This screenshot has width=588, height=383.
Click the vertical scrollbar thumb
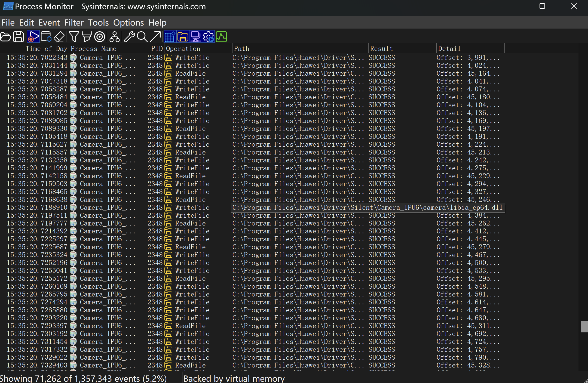tap(584, 326)
